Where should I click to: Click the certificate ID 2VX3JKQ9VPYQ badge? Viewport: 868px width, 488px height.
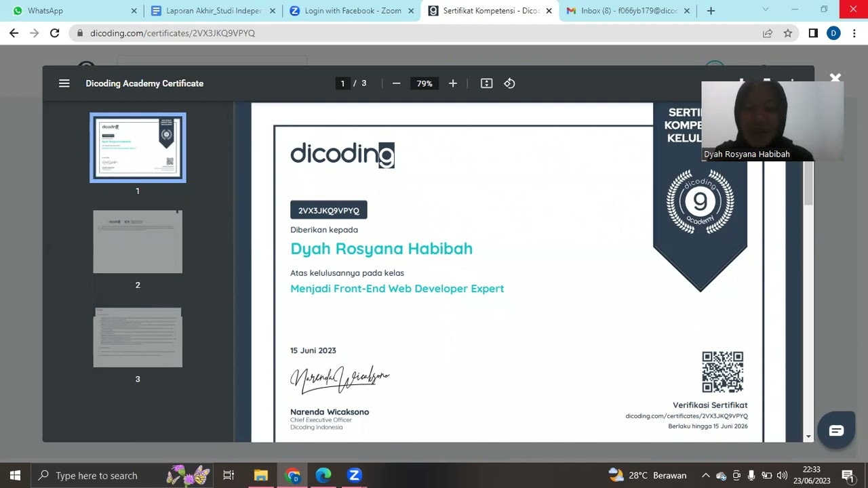[x=329, y=210]
